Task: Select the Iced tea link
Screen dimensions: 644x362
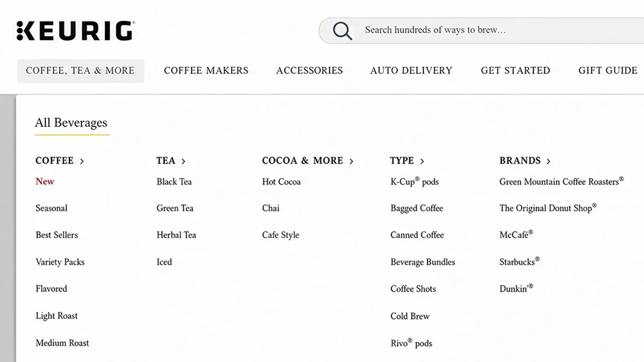Action: click(164, 262)
